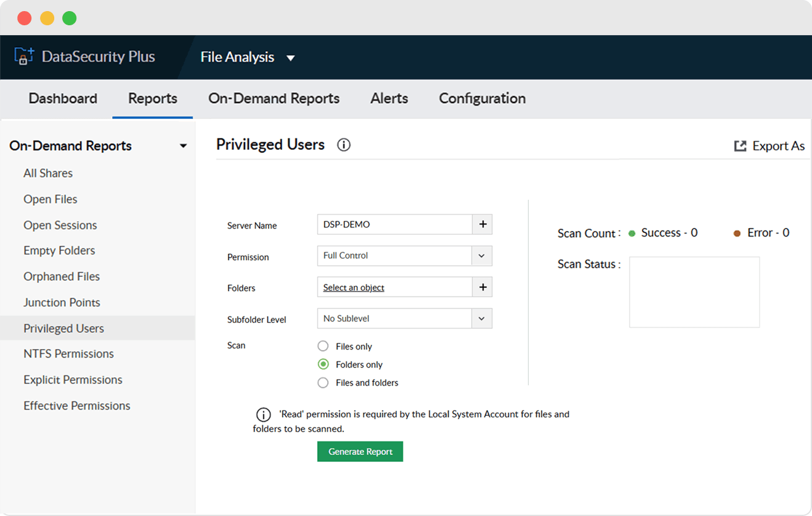Click the Export As icon

coord(740,146)
